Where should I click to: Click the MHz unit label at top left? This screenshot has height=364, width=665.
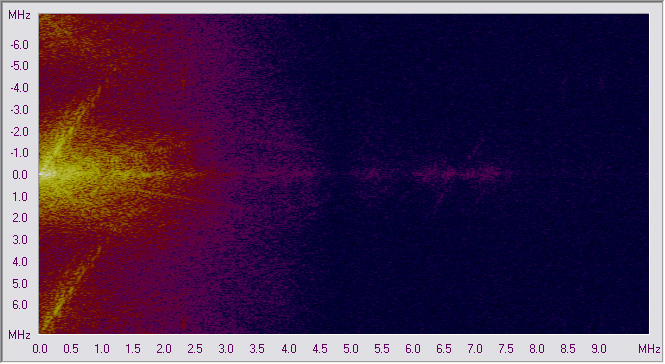pyautogui.click(x=20, y=15)
